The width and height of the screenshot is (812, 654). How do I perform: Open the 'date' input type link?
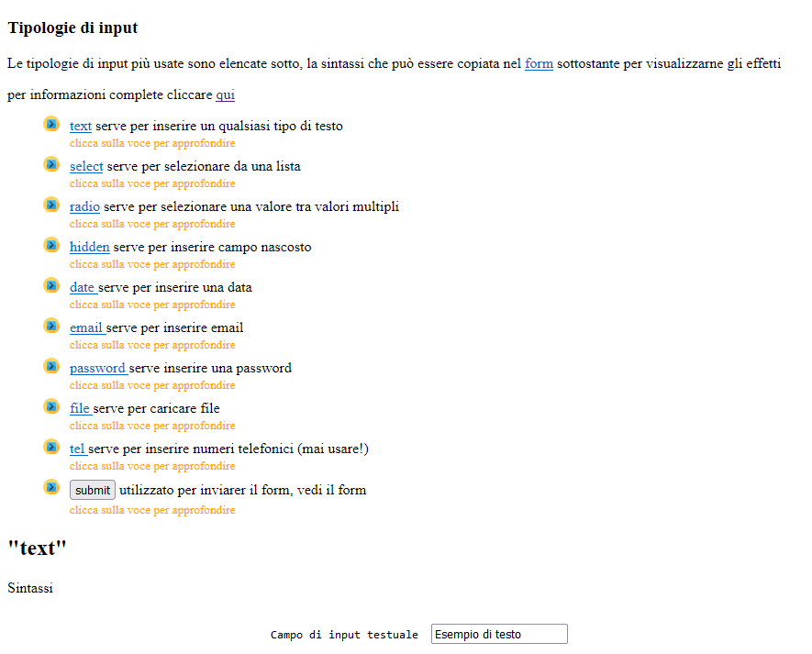click(x=83, y=288)
